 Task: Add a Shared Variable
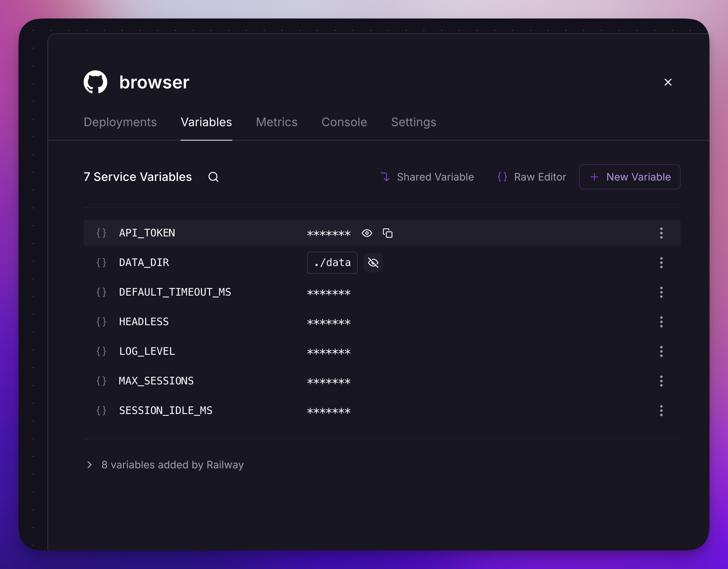click(x=427, y=177)
